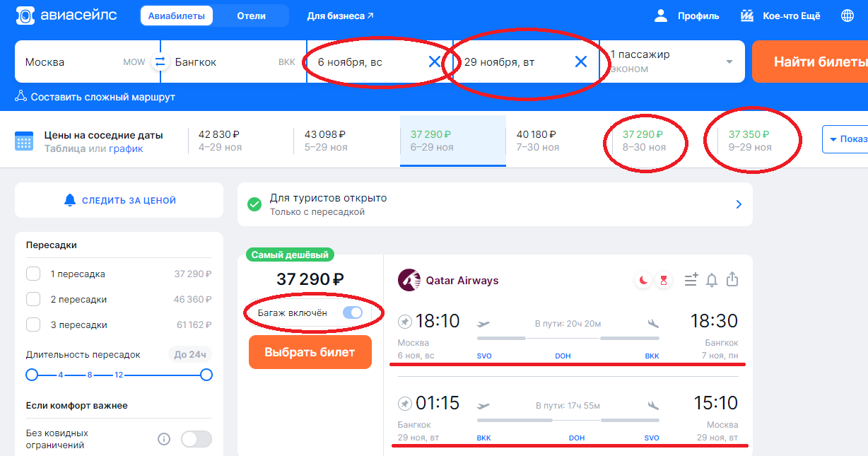Click the Aviasales logo
Viewport: 868px width, 456px height.
(x=66, y=16)
